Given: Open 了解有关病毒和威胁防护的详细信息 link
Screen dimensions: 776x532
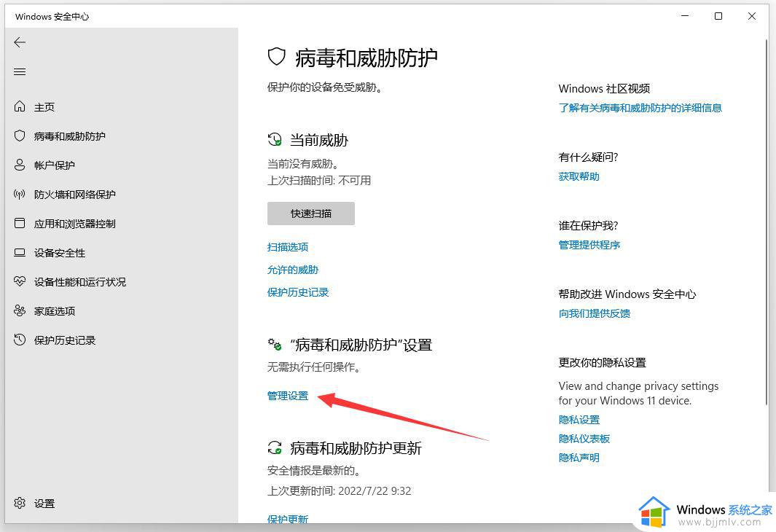Looking at the screenshot, I should (640, 108).
